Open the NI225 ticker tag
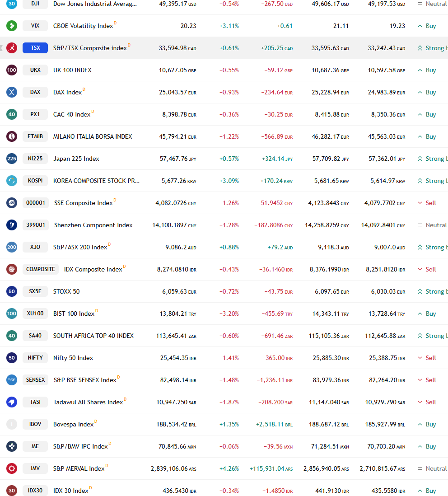Screen dimensions: 448x496 pyautogui.click(x=35, y=159)
